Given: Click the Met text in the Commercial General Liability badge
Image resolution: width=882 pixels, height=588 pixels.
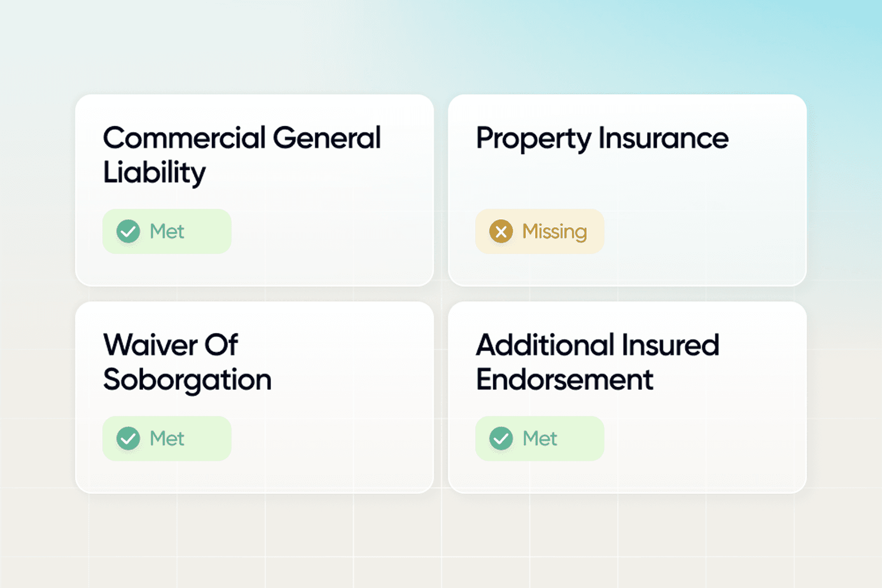Looking at the screenshot, I should point(167,232).
